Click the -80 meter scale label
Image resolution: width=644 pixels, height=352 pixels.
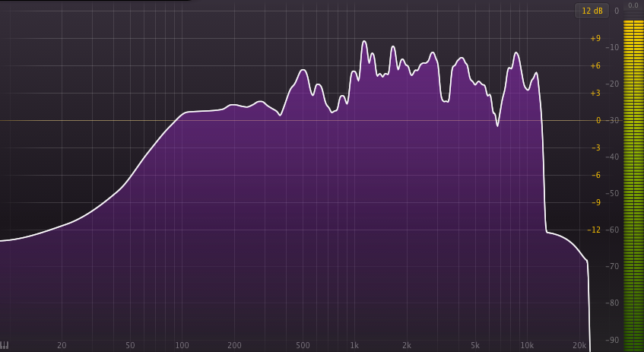point(612,303)
